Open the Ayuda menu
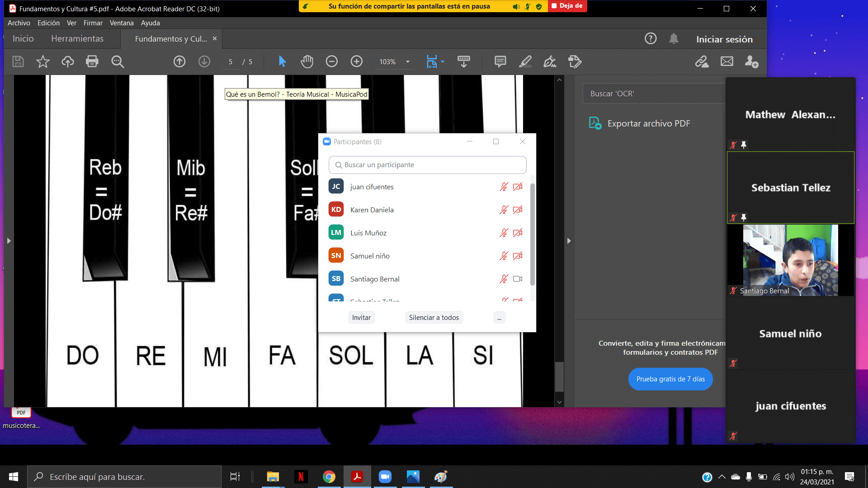 pos(150,23)
